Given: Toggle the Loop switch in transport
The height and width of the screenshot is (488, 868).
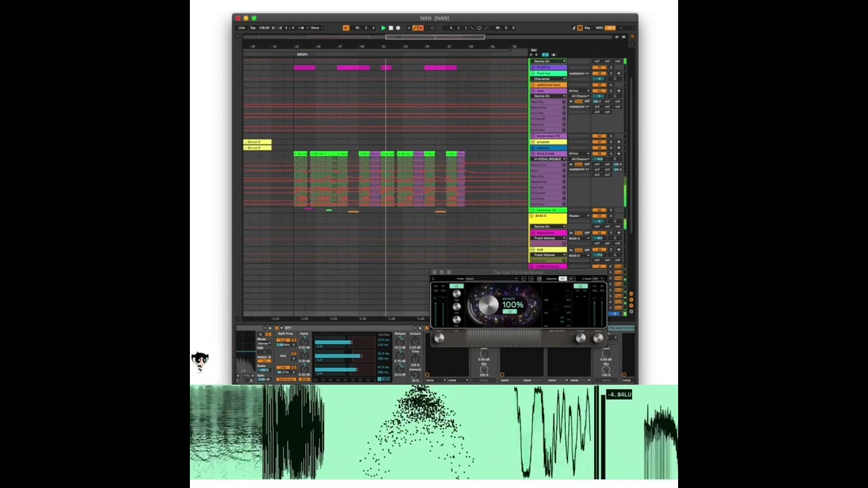Looking at the screenshot, I should (479, 28).
